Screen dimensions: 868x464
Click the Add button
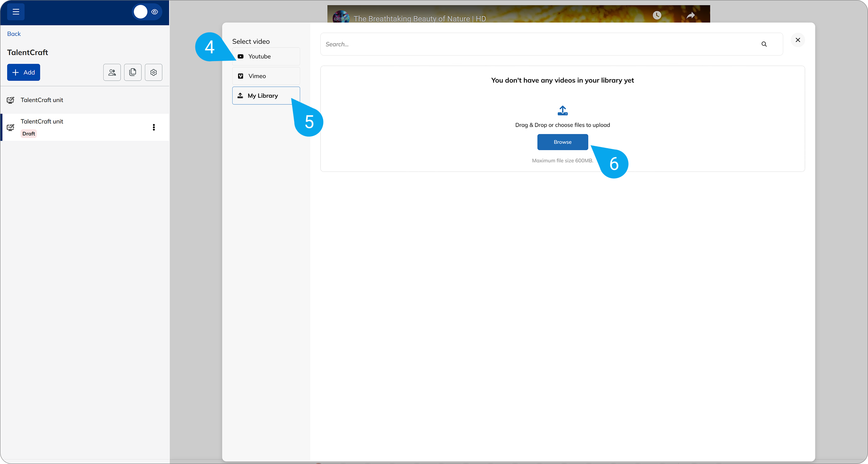[23, 72]
